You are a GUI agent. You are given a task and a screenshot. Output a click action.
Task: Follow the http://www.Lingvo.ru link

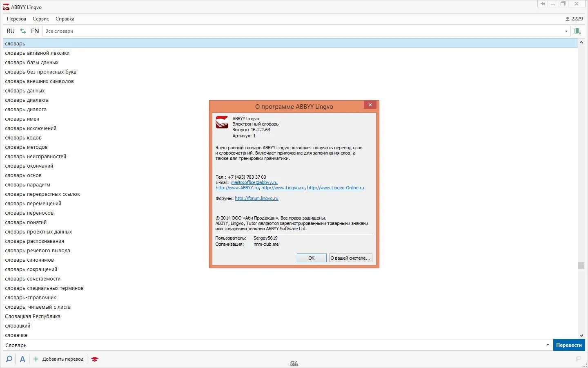click(x=283, y=188)
